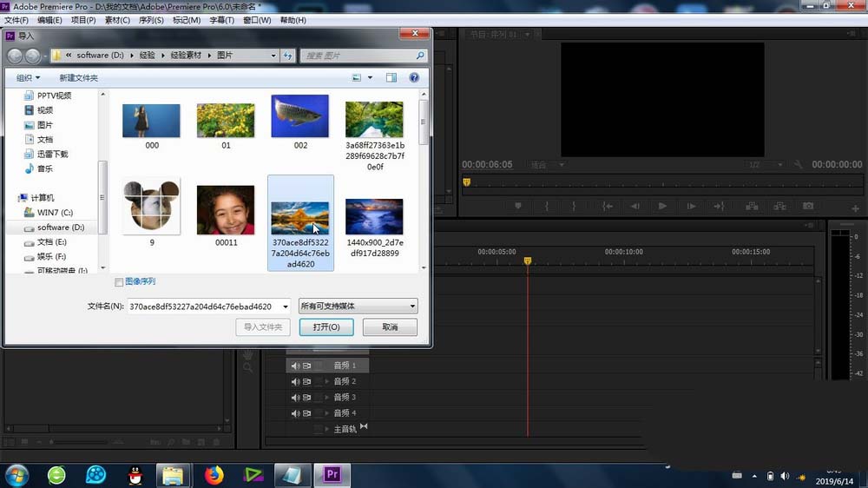Click the 取消 button
Viewport: 868px width, 488px height.
390,326
